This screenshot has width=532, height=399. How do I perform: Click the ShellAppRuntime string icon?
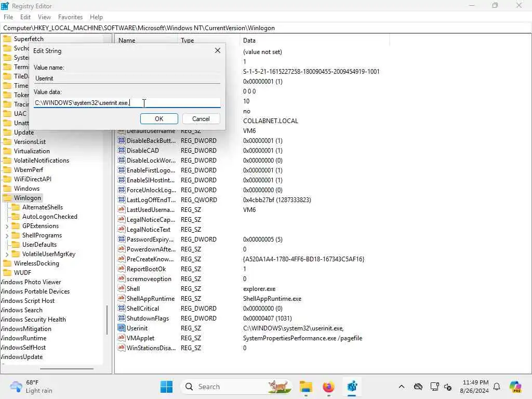tap(122, 298)
